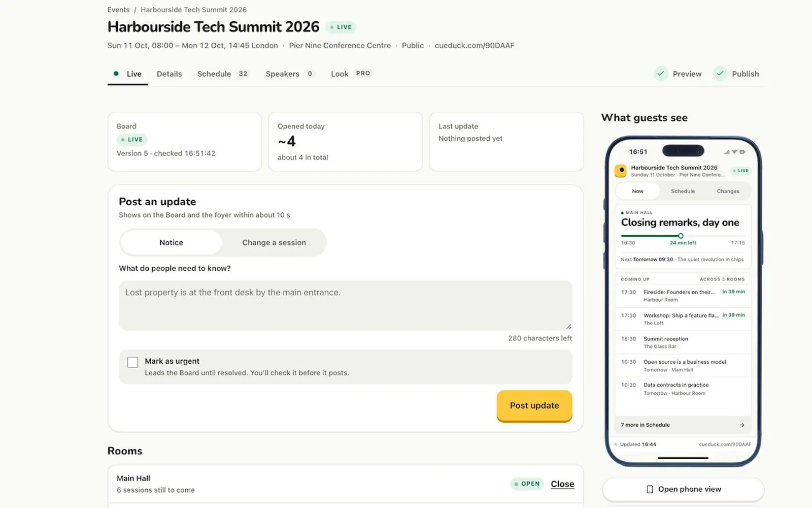Click the 280 characters left counter
The height and width of the screenshot is (508, 812).
540,338
